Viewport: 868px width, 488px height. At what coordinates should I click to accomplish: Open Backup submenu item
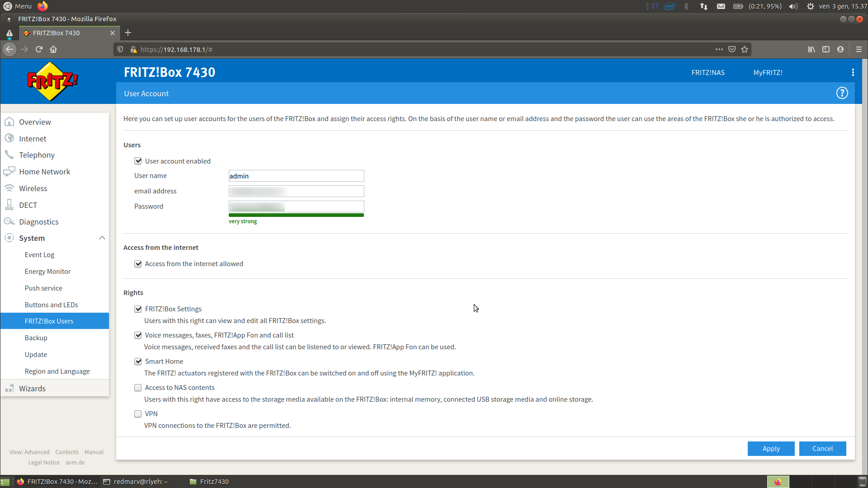point(55,338)
